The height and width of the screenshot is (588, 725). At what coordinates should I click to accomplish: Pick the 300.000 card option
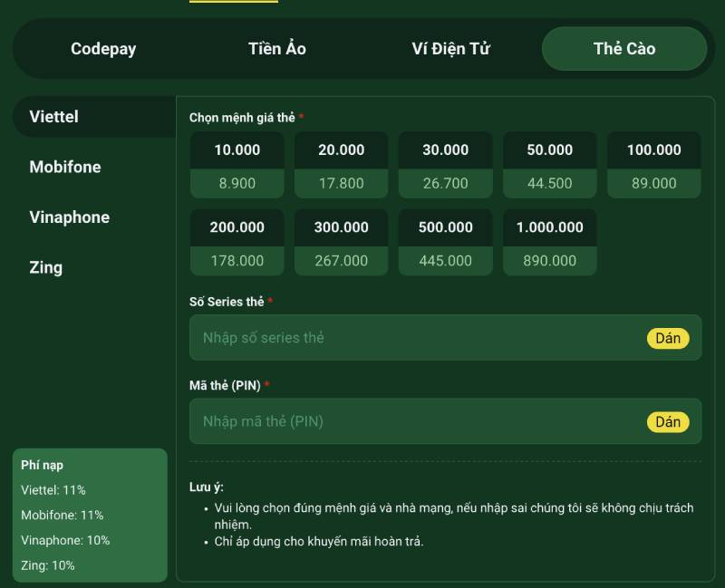[x=342, y=243]
